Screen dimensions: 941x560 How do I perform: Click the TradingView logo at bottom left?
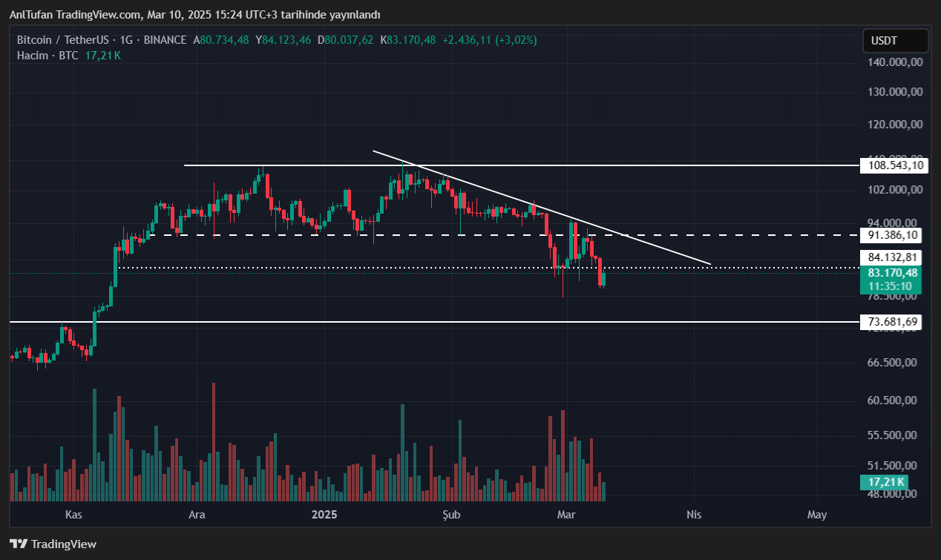[53, 544]
